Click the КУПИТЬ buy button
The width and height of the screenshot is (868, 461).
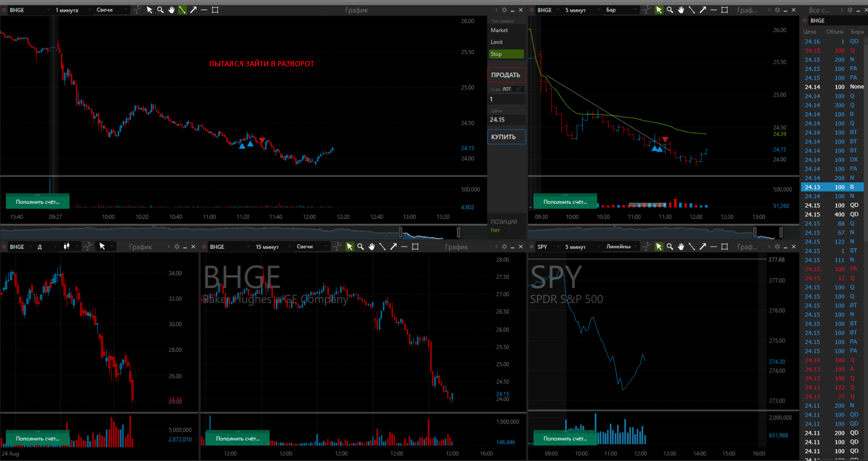[507, 137]
